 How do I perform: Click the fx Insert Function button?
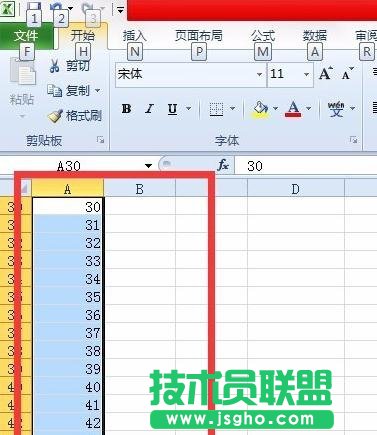(223, 165)
